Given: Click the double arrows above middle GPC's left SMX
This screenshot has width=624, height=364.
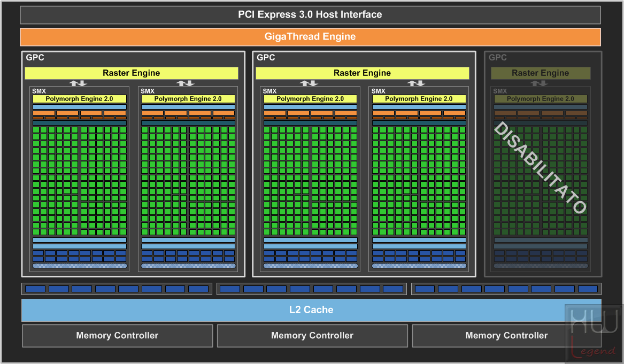Looking at the screenshot, I should (x=309, y=83).
